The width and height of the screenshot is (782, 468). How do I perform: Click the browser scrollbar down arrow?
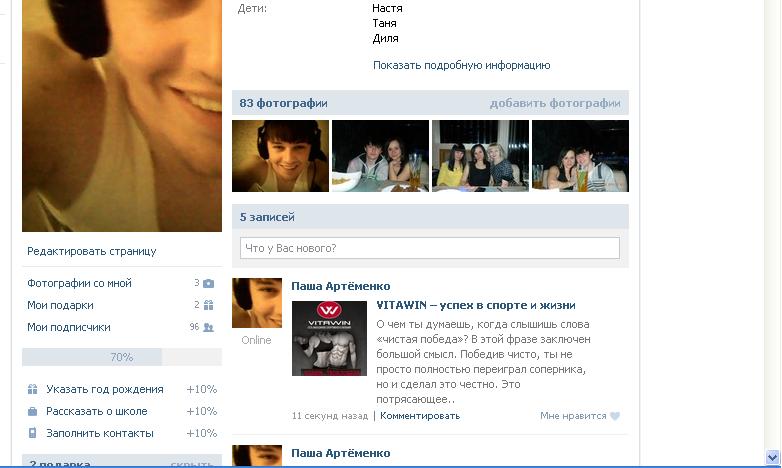tap(773, 457)
